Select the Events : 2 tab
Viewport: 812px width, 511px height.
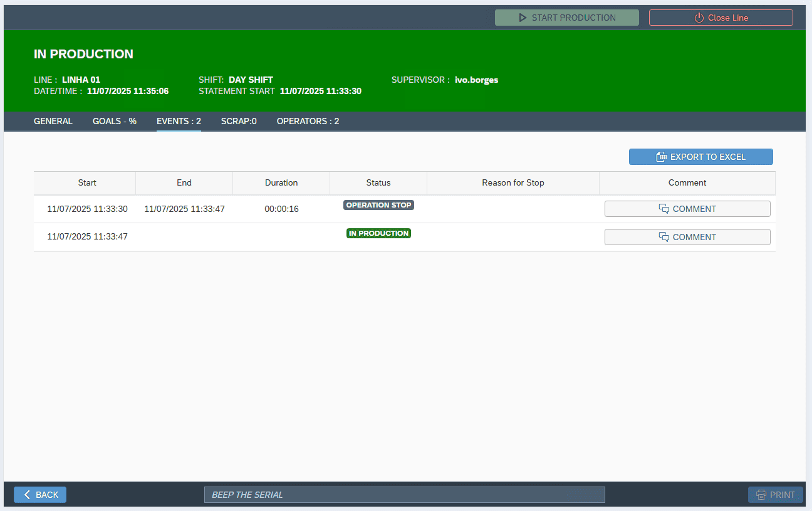(x=179, y=121)
